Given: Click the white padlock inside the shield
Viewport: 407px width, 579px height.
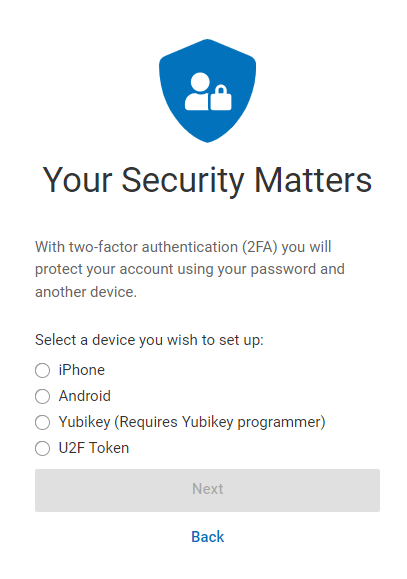Looking at the screenshot, I should (x=221, y=97).
